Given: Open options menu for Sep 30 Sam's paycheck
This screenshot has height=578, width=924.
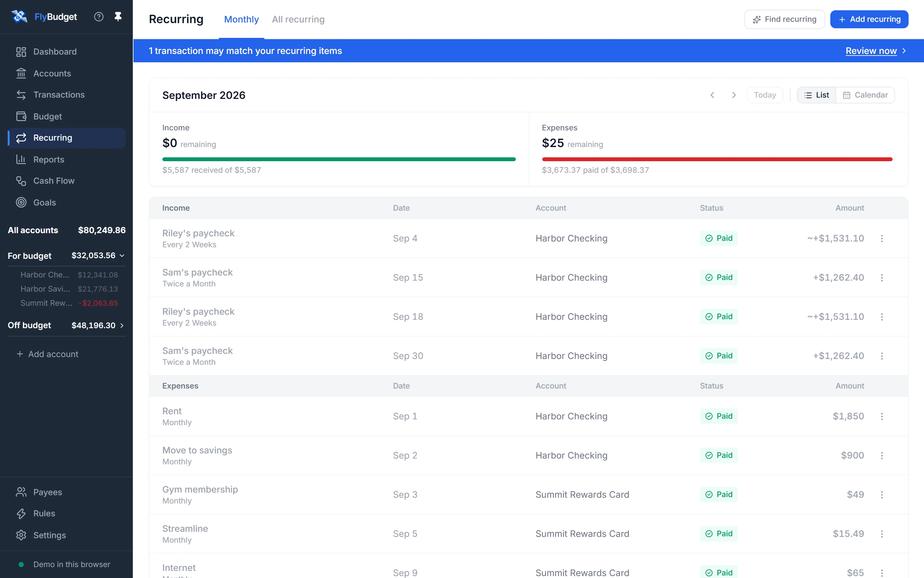Looking at the screenshot, I should point(882,356).
